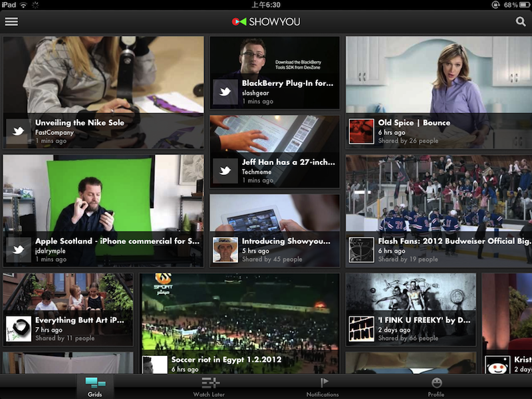
Task: Open 'Introducing Showyou...' video title
Action: 286,241
